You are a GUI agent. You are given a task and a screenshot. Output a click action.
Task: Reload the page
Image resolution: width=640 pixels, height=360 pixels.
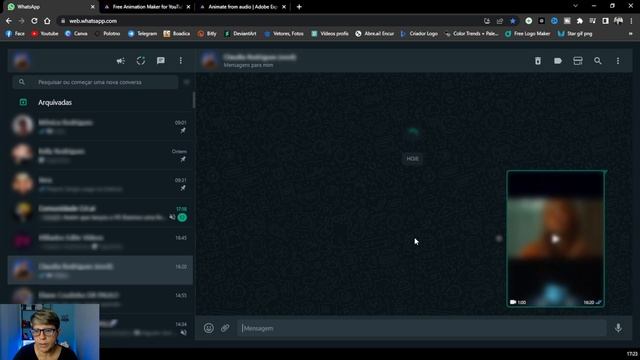point(34,21)
